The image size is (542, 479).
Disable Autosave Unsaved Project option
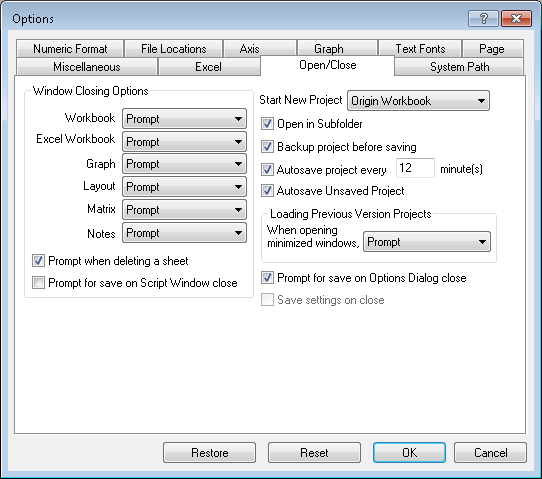(x=267, y=191)
